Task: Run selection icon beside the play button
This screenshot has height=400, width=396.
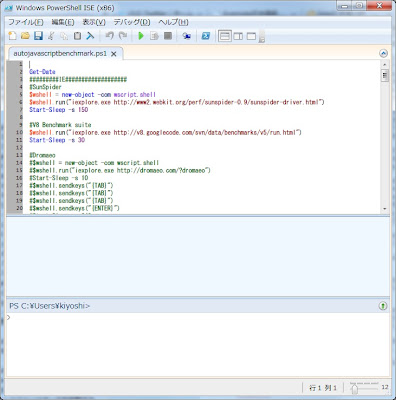Action: point(154,36)
